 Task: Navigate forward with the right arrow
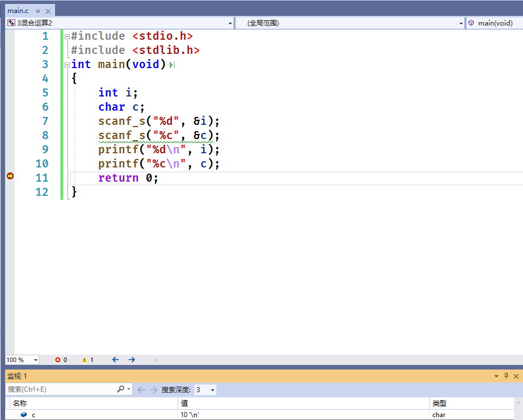(132, 360)
